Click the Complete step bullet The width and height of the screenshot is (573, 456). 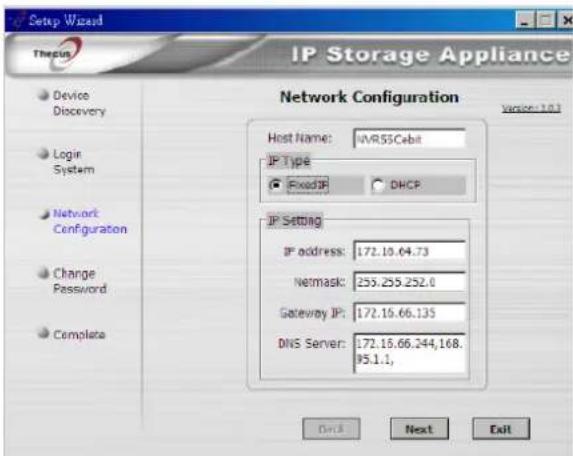click(43, 333)
